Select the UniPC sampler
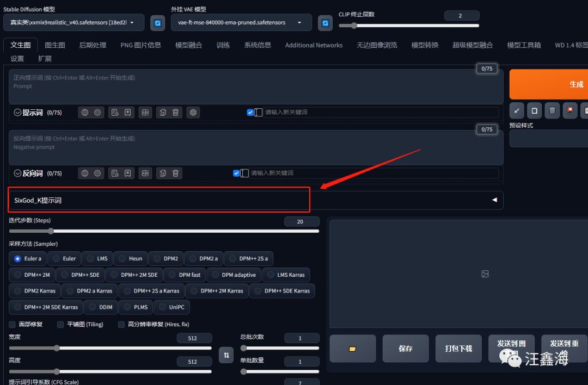 click(x=171, y=307)
